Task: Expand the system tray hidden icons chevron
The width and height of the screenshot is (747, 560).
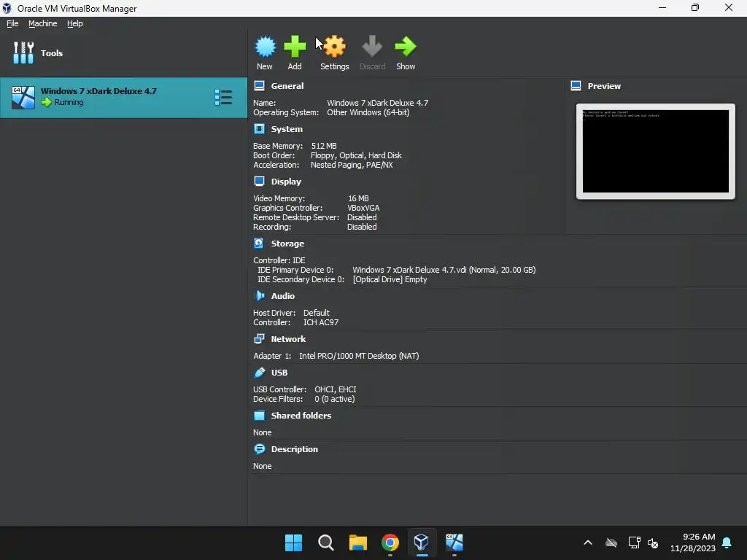Action: coord(588,542)
